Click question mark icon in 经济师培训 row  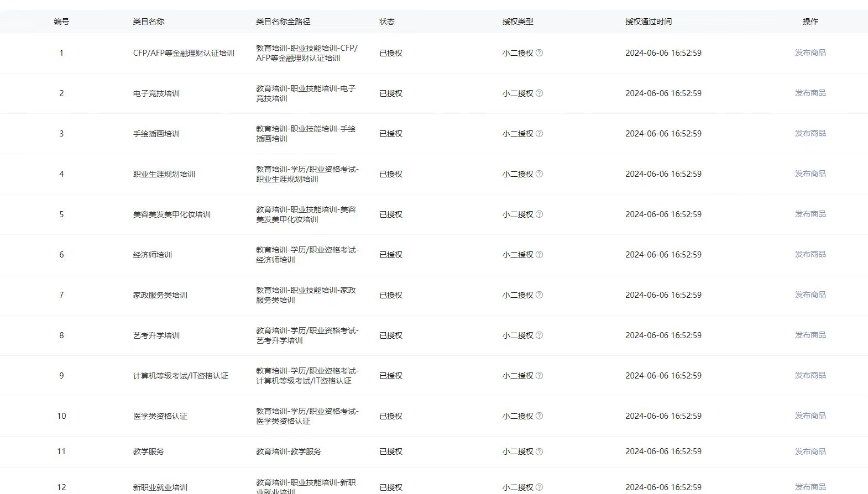[x=539, y=255]
